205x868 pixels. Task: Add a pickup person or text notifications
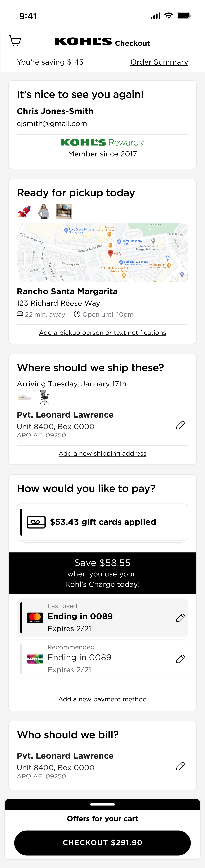click(x=102, y=333)
